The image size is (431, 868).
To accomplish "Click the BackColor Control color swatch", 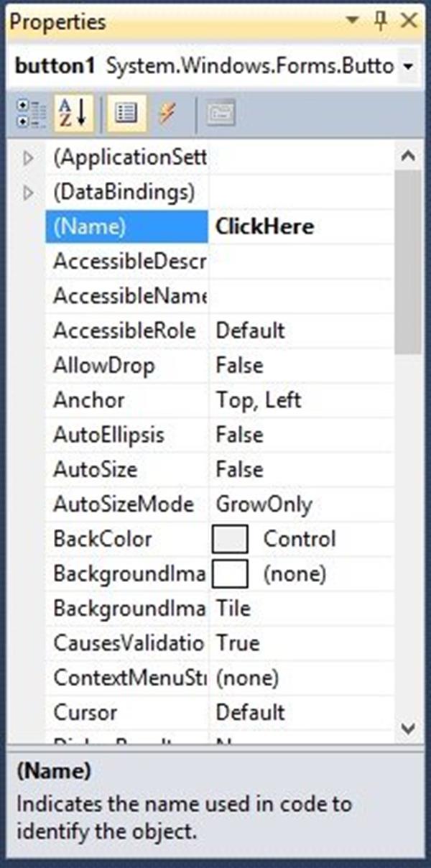I will tap(230, 539).
